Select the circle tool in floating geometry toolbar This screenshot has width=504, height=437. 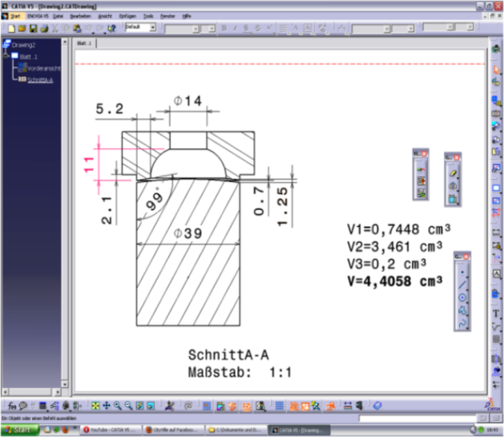pyautogui.click(x=462, y=297)
